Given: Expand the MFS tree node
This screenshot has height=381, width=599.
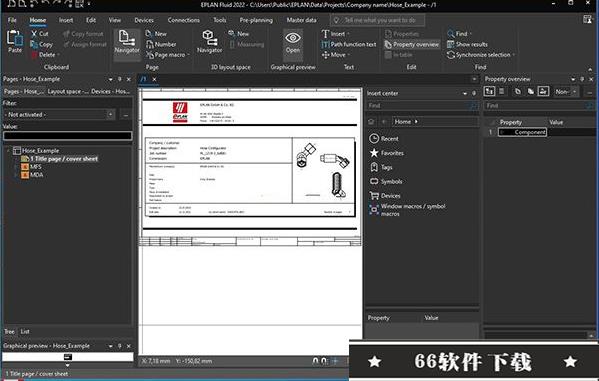Looking at the screenshot, I should [x=16, y=167].
